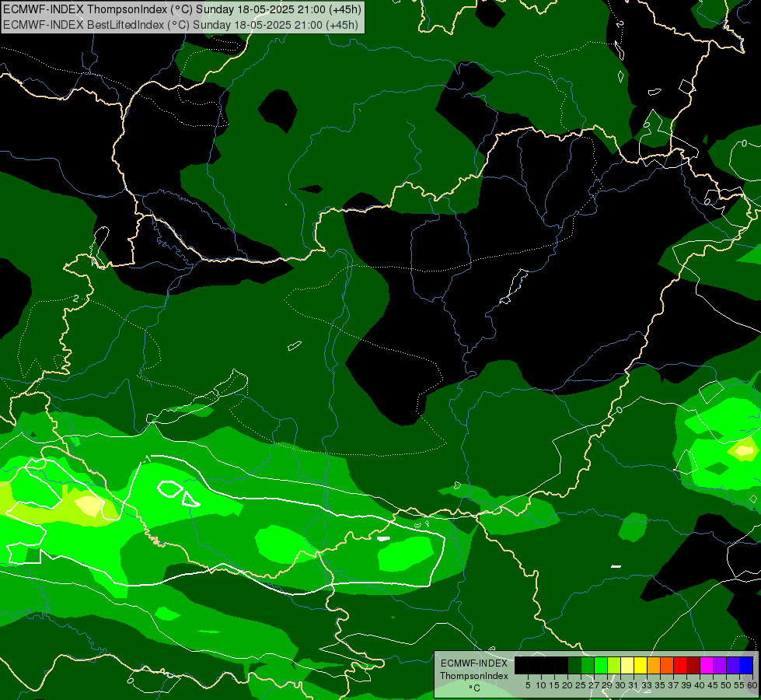Viewport: 761px width, 700px height.
Task: Click the medium green 25–27 legend swatch
Action: [587, 665]
